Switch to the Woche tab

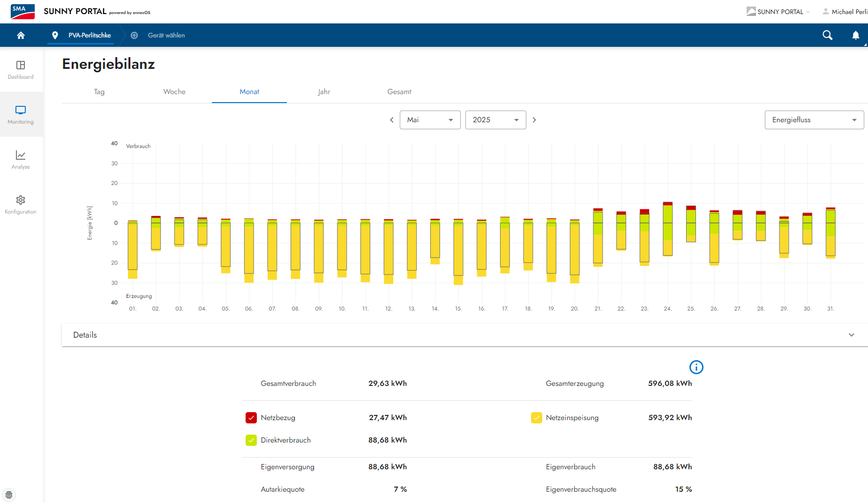pyautogui.click(x=174, y=92)
